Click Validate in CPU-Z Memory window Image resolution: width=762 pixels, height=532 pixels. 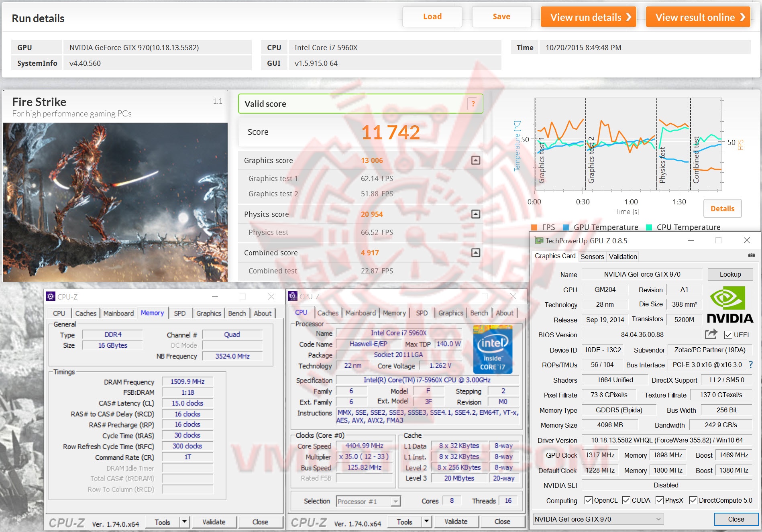[x=214, y=522]
